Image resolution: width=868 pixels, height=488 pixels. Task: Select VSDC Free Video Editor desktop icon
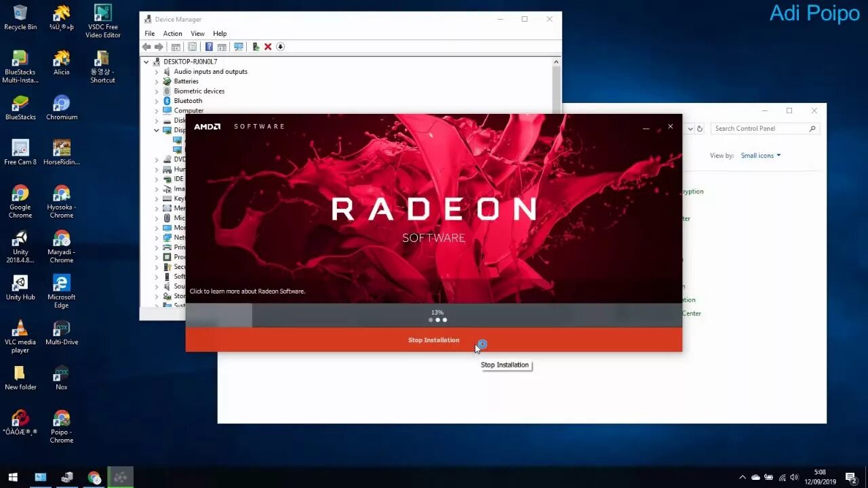[x=103, y=22]
